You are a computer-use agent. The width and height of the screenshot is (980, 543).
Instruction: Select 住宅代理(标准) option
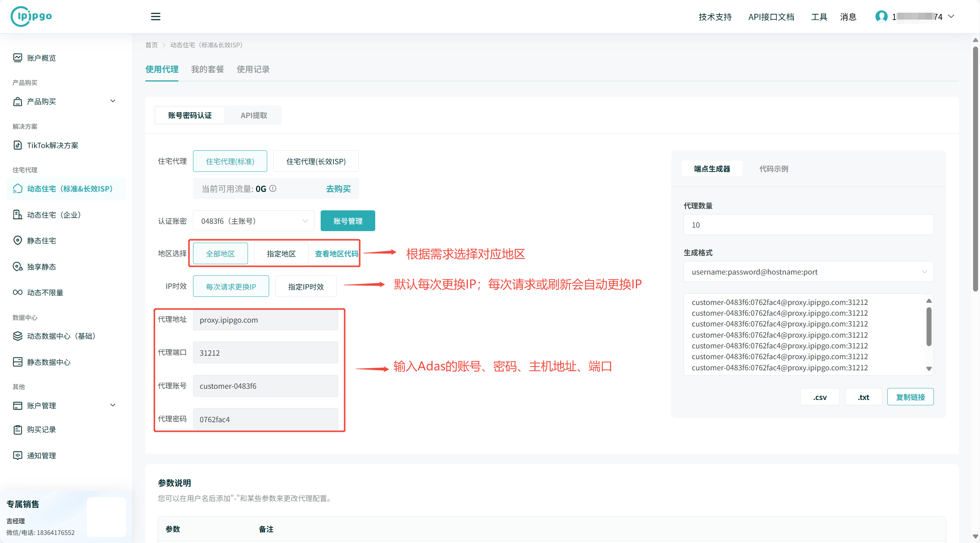coord(230,161)
